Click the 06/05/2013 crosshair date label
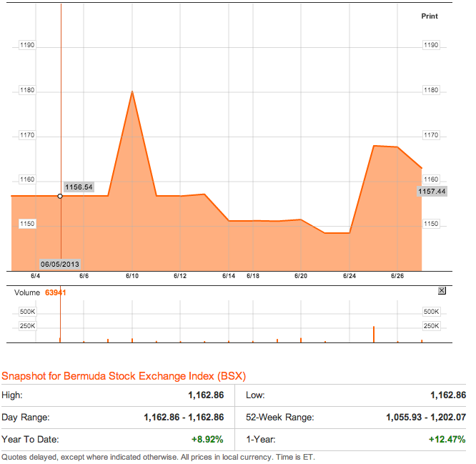 pyautogui.click(x=59, y=262)
